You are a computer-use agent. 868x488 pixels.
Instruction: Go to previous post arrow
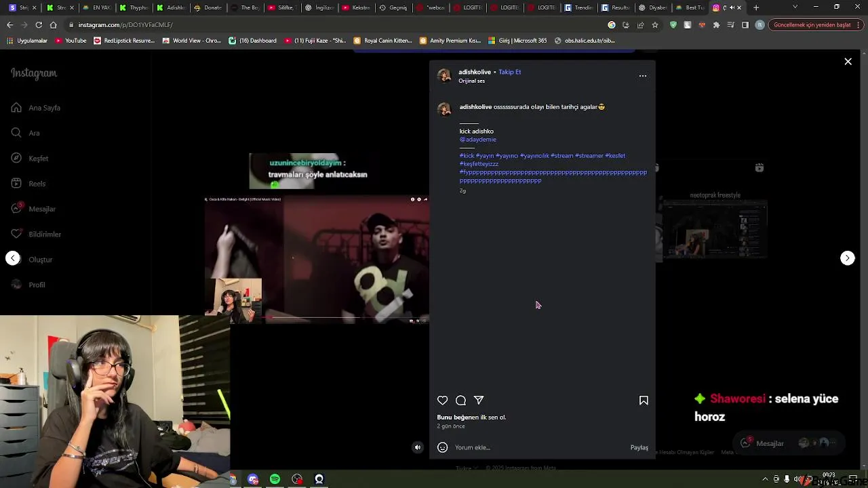click(x=13, y=258)
